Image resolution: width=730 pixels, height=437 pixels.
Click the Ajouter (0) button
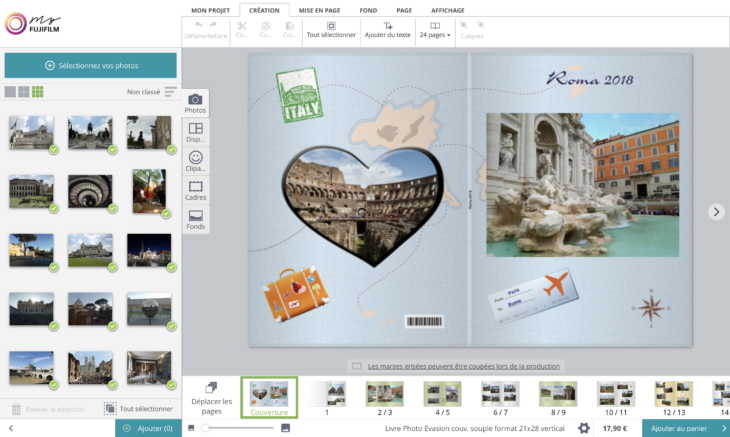pyautogui.click(x=148, y=428)
